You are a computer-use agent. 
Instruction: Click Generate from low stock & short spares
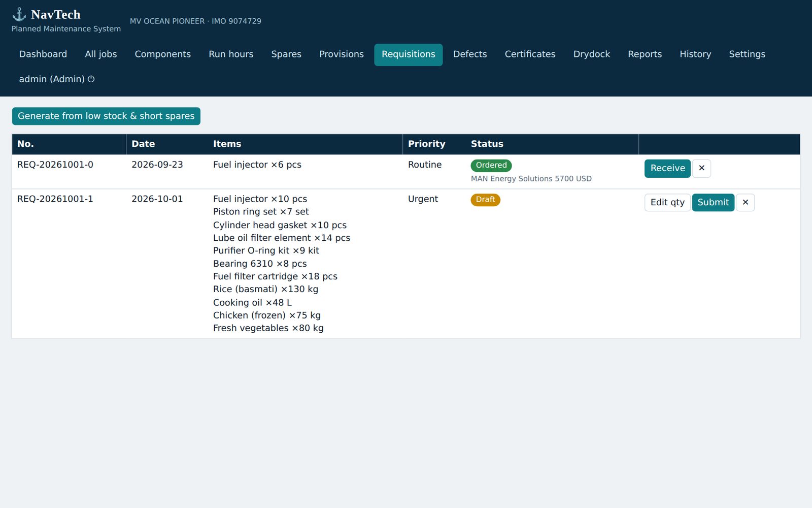[x=106, y=116]
